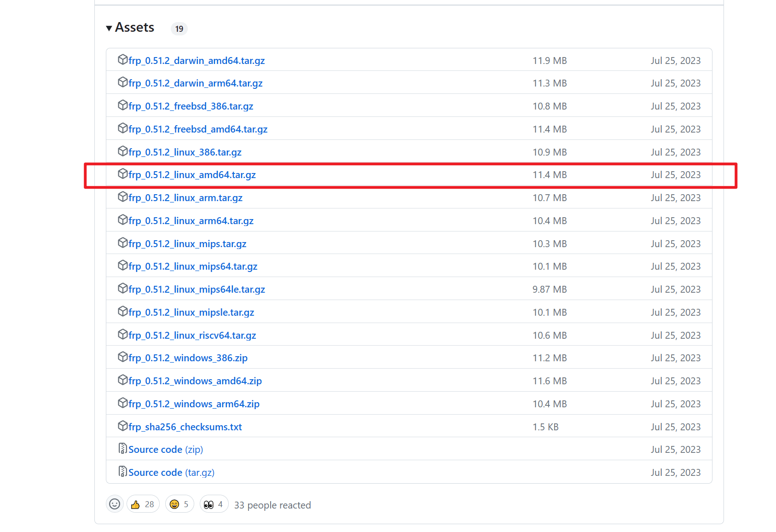Collapse the Assets section triangle

tap(109, 29)
